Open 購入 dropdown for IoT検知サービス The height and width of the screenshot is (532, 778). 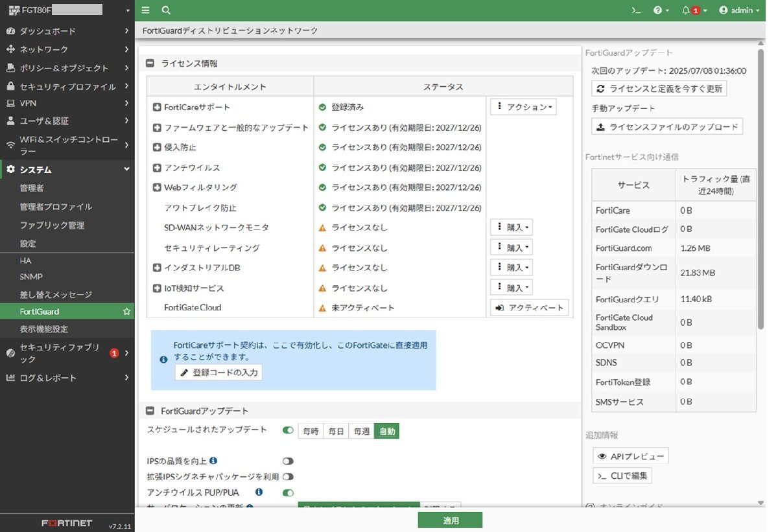coord(512,288)
